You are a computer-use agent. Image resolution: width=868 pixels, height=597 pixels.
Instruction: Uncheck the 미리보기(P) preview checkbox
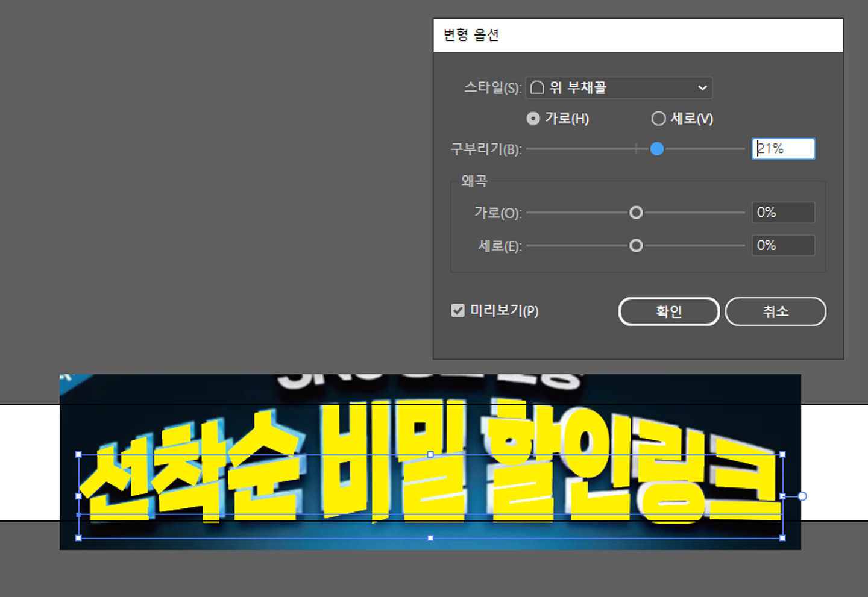458,310
